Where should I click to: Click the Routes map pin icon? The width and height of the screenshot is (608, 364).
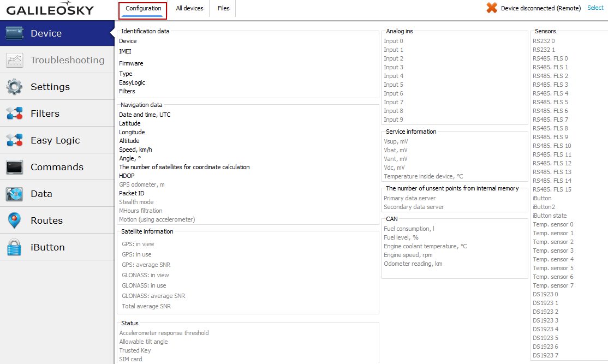[x=15, y=220]
